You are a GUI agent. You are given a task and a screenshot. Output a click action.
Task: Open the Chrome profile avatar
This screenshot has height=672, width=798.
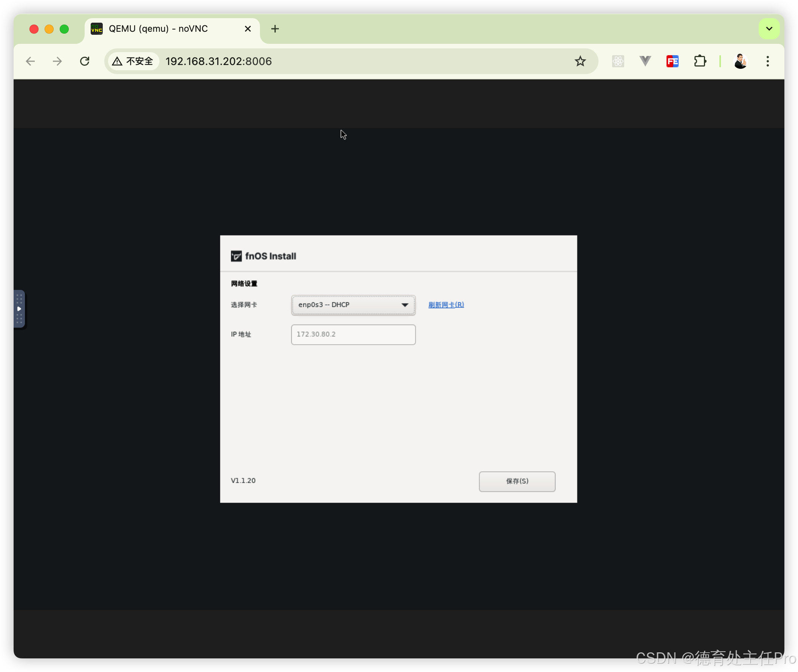740,61
